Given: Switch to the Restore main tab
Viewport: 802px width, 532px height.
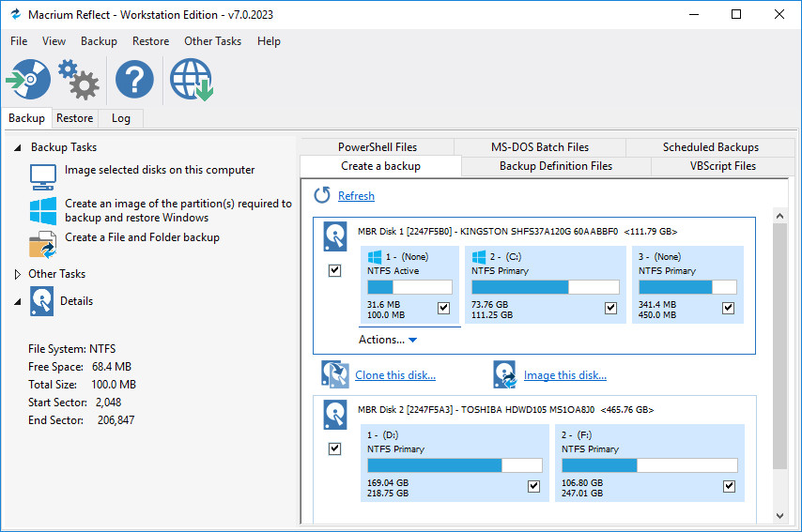Looking at the screenshot, I should click(75, 118).
